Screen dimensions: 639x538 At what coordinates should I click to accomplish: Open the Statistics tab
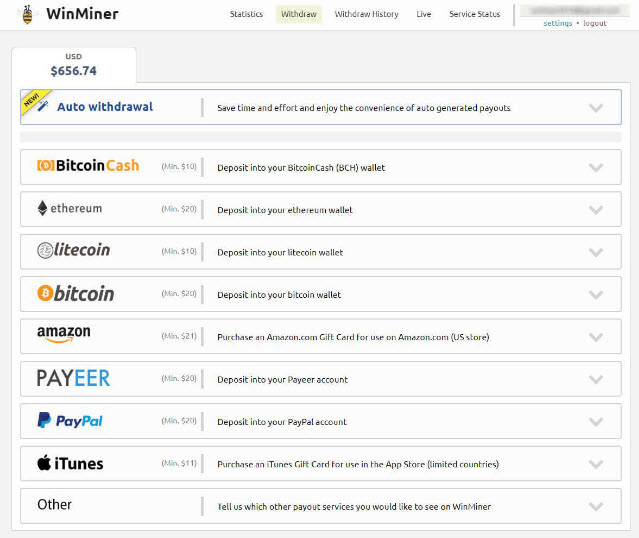[x=246, y=14]
